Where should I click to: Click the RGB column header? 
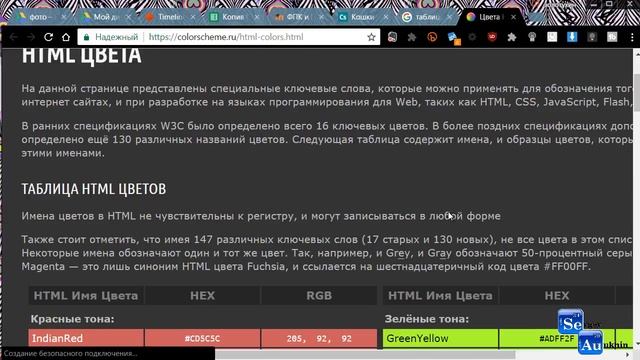point(319,296)
